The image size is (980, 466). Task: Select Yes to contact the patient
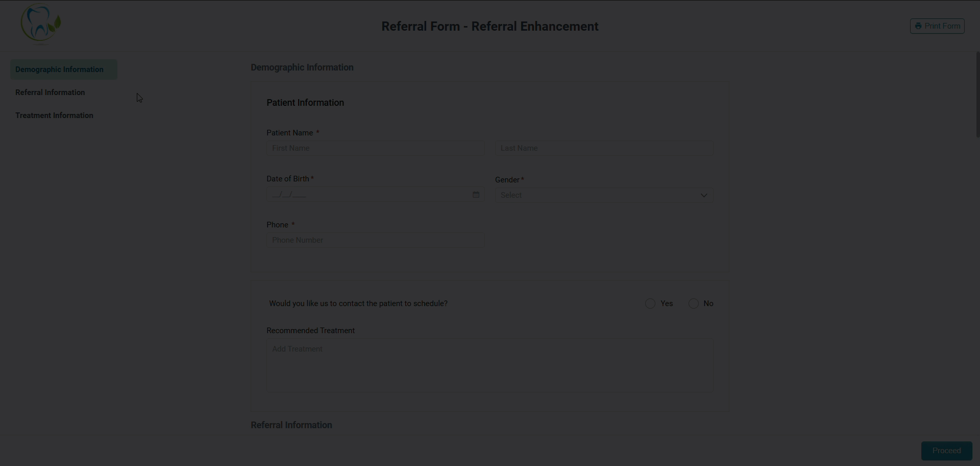point(650,304)
